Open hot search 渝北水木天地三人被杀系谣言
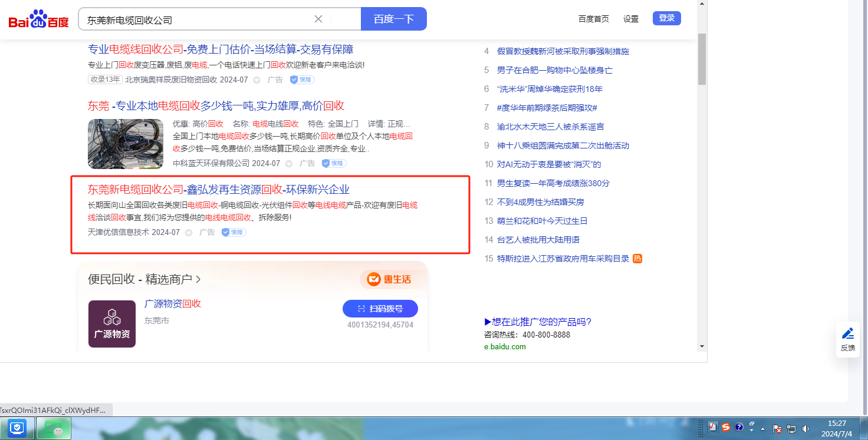Image resolution: width=868 pixels, height=440 pixels. coord(551,127)
